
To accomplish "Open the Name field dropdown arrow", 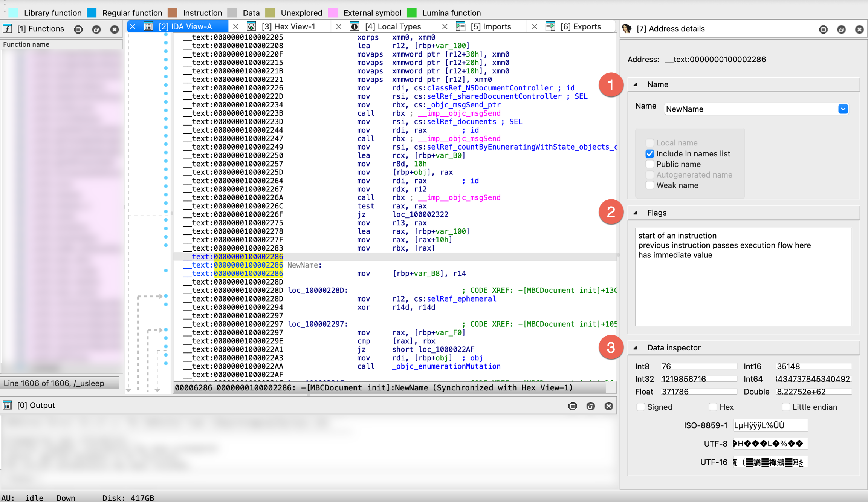I will [x=843, y=109].
